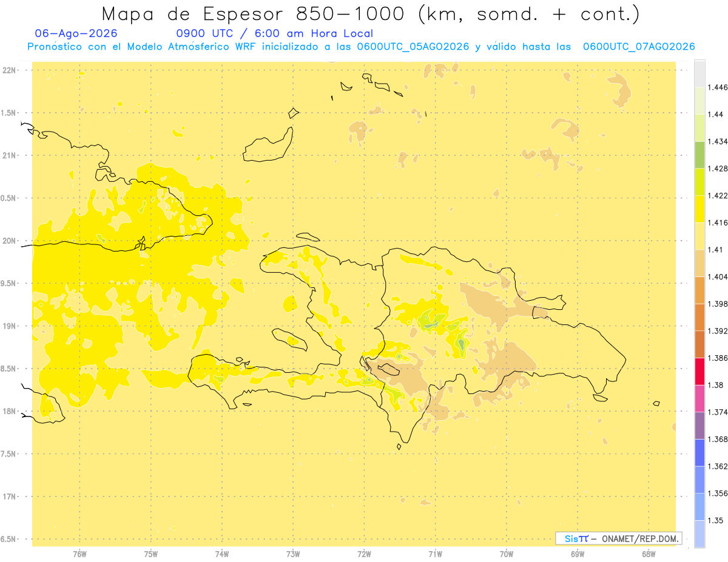Pick the dark blue swatch between 1.362 and 1.368

click(699, 452)
